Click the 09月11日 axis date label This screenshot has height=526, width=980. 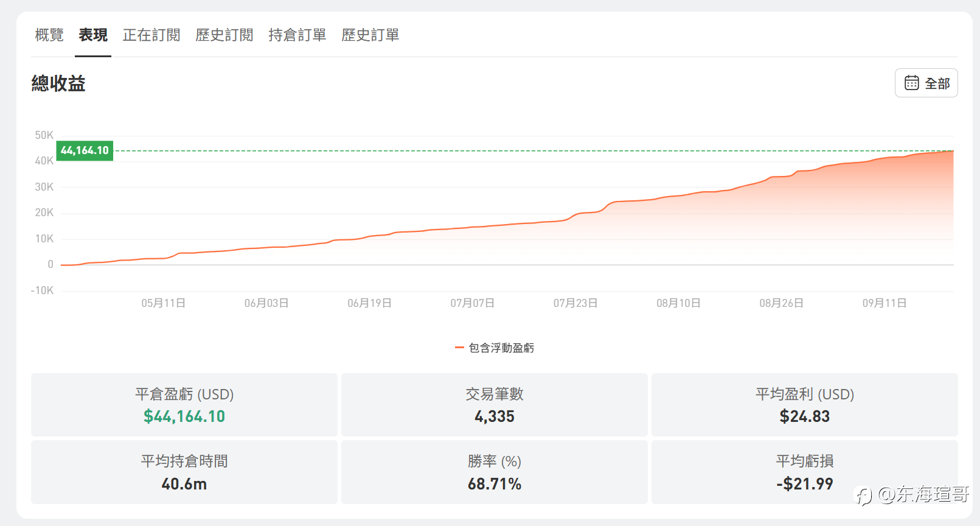884,303
